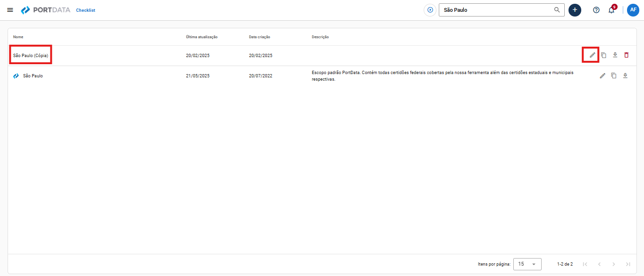This screenshot has height=276, width=644.
Task: Go to the next page
Action: pos(614,264)
